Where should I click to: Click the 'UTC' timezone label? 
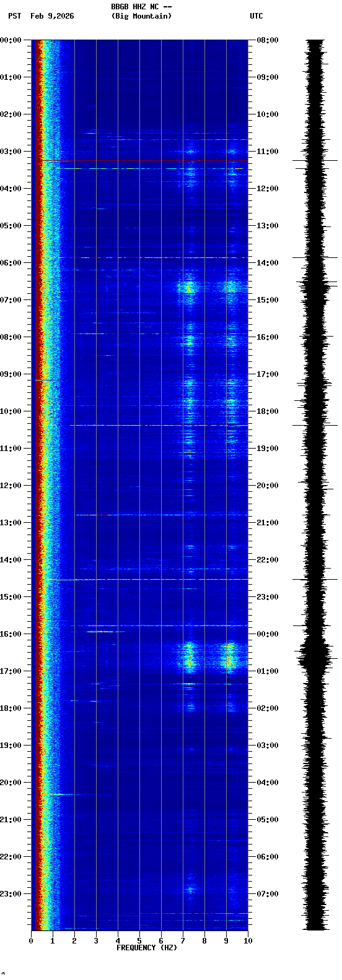[256, 16]
